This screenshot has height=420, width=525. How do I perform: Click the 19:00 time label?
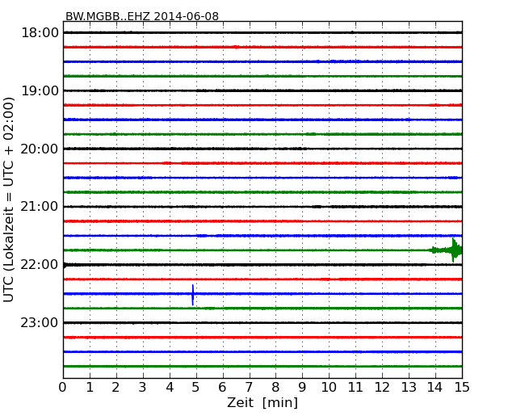coord(40,90)
